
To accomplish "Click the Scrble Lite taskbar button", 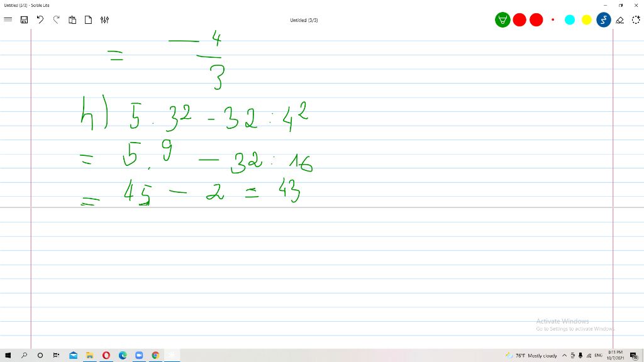I will point(172,356).
